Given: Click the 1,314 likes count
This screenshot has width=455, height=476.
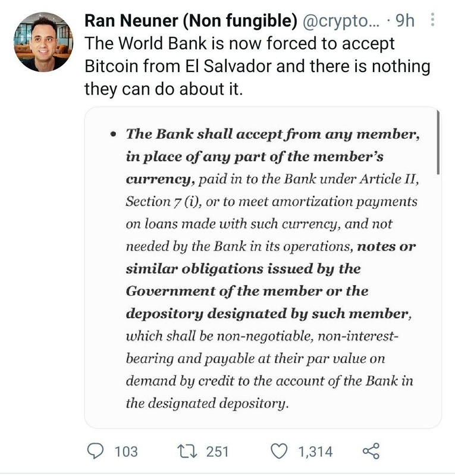Looking at the screenshot, I should [315, 452].
